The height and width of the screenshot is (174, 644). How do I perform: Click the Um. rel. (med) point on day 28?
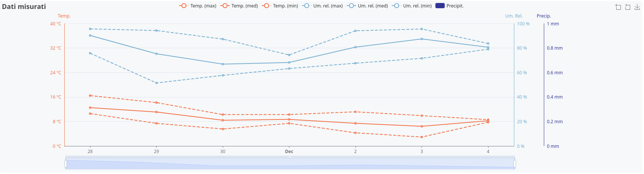point(90,35)
